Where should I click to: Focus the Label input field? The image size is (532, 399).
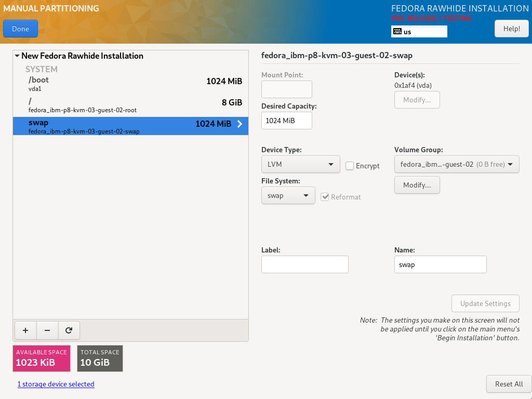[304, 264]
